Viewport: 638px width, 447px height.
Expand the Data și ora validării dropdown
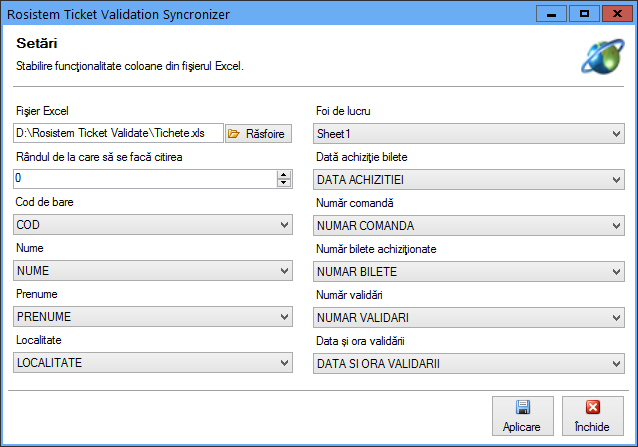(x=468, y=363)
